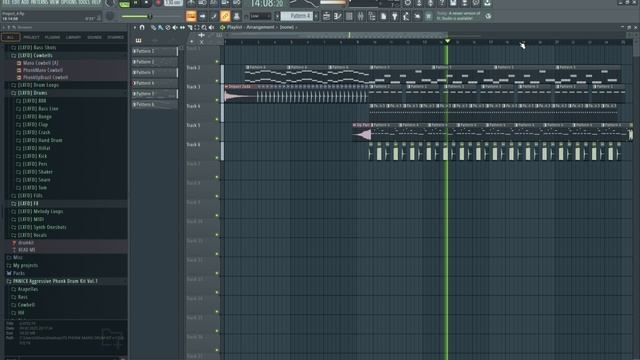Viewport: 640px width, 360px height.
Task: Click the tempo display value
Action: coord(173,3)
